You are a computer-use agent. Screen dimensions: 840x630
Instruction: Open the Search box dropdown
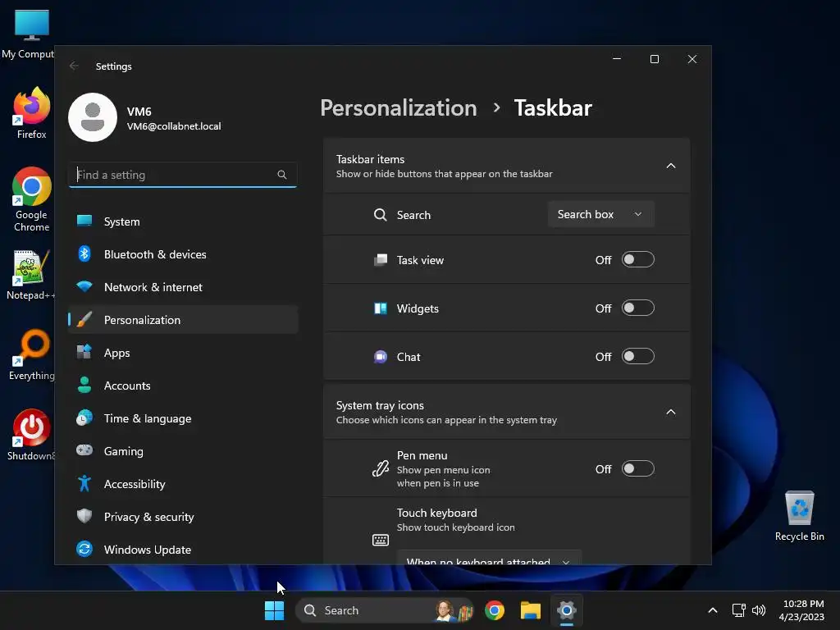[x=600, y=214]
